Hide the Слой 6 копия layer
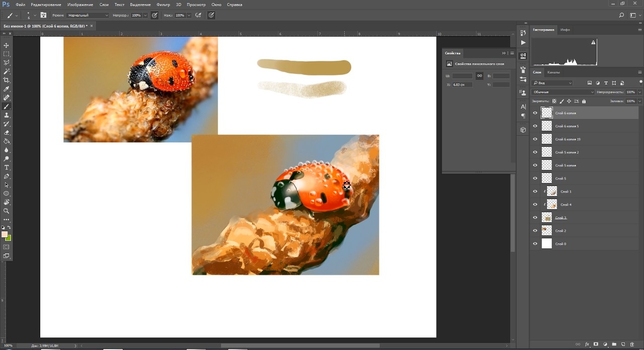 click(x=535, y=113)
